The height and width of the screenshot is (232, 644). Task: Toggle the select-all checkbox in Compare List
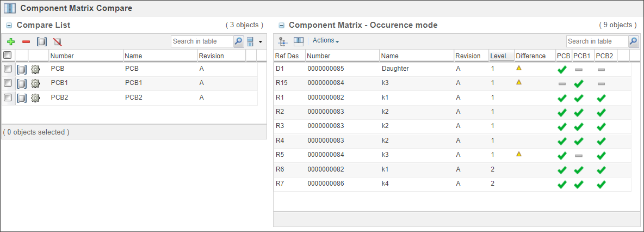tap(7, 54)
